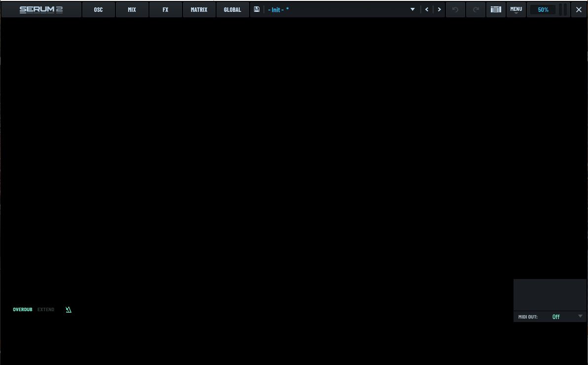Click the undo arrow icon

tap(455, 10)
